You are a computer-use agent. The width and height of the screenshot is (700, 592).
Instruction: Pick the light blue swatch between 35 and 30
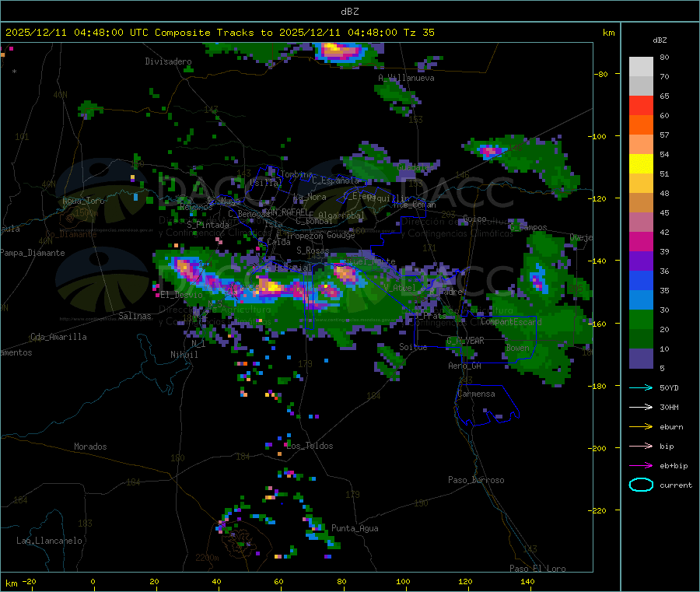[641, 300]
